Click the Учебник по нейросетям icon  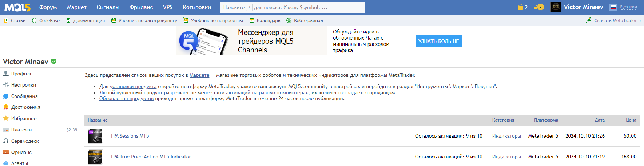[x=186, y=20]
